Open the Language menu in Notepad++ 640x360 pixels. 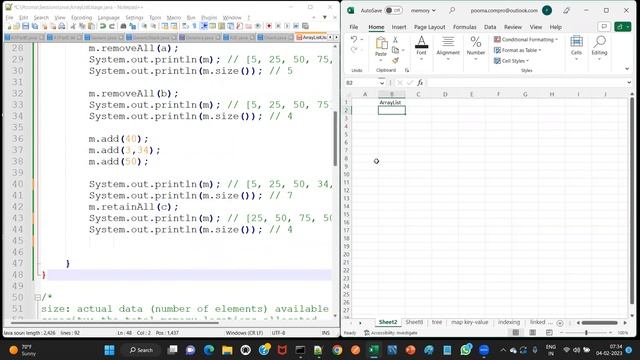point(109,18)
